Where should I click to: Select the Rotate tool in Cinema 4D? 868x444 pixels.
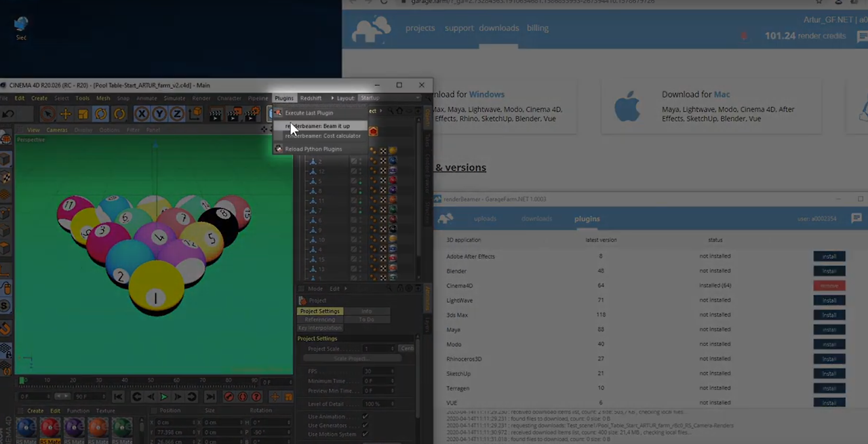coord(101,113)
